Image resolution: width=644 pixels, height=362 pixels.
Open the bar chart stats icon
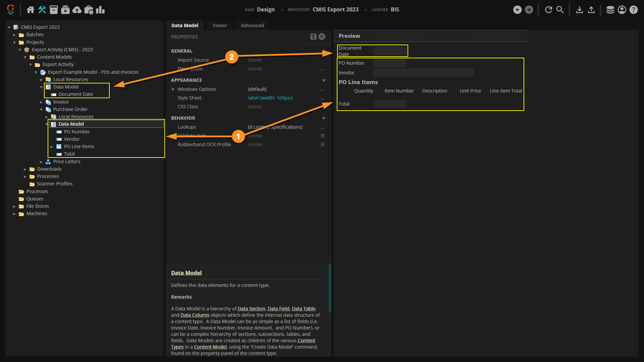(100, 10)
